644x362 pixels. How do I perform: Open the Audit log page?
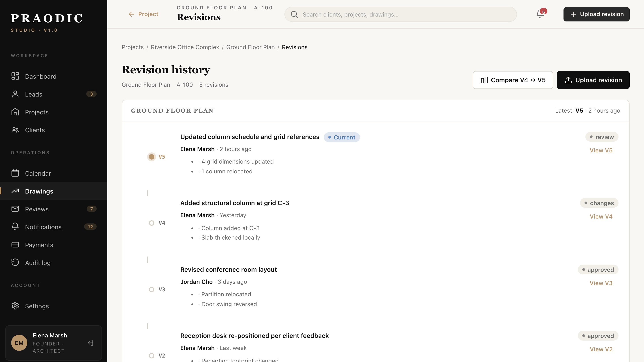pos(54,263)
